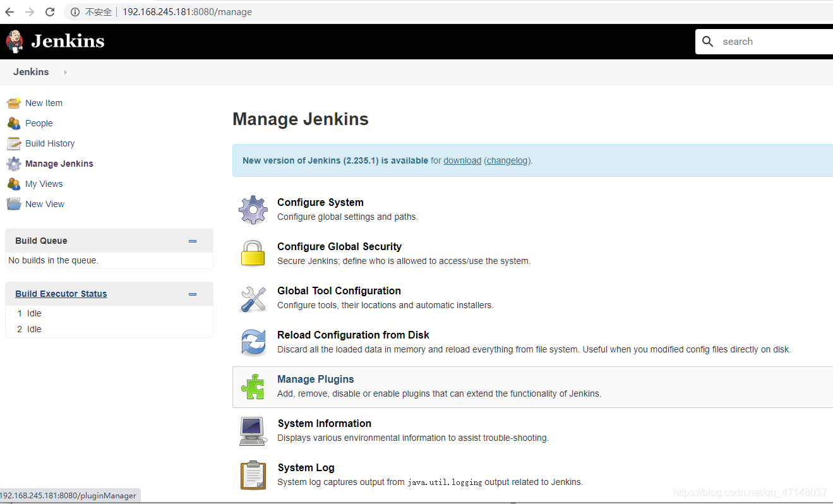Open the Global Tool Configuration link

(339, 291)
